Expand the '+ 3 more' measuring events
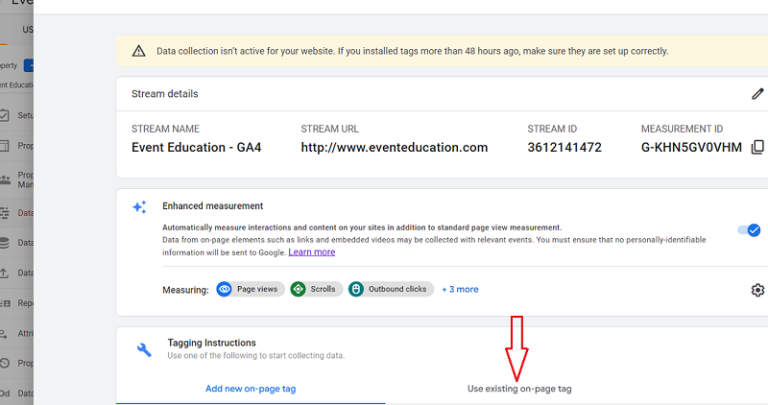The height and width of the screenshot is (405, 768). pos(460,289)
